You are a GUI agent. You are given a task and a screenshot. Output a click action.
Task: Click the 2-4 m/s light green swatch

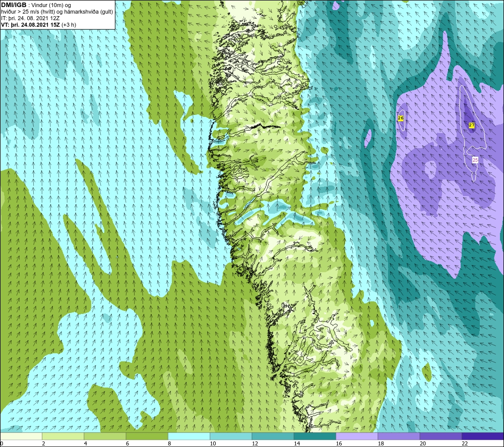63,436
